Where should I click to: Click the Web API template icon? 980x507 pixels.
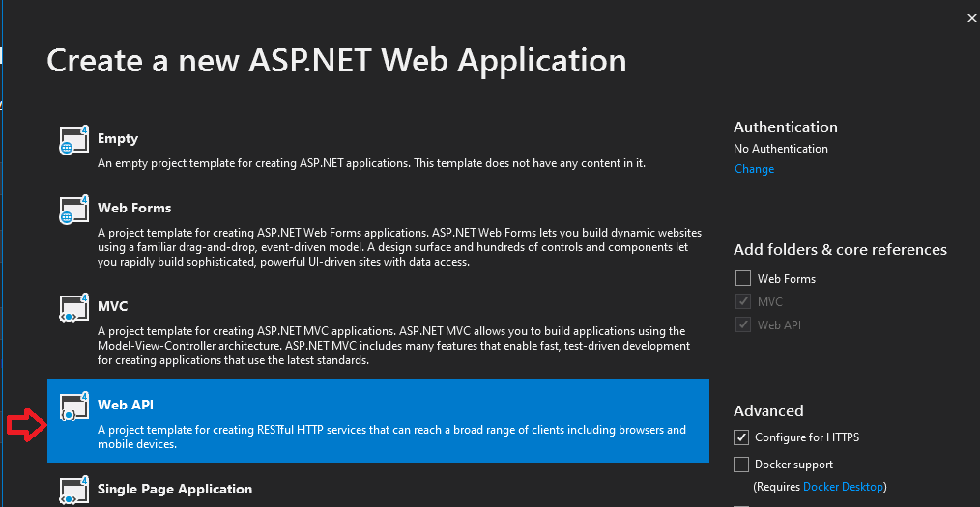pos(74,407)
